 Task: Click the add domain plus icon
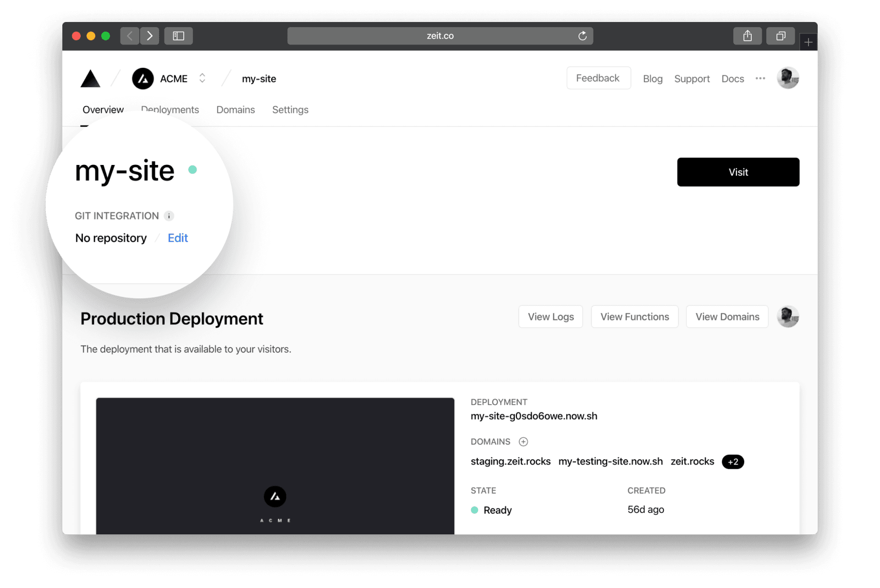point(523,442)
